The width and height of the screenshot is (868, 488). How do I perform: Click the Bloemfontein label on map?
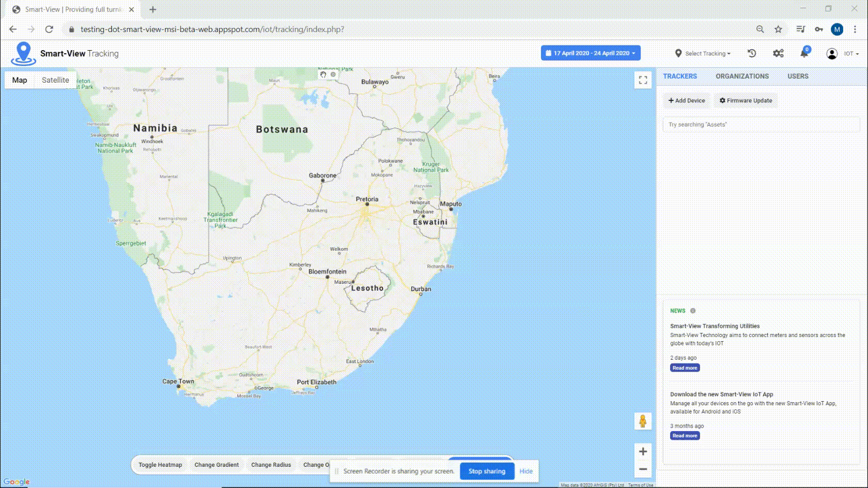click(x=327, y=271)
